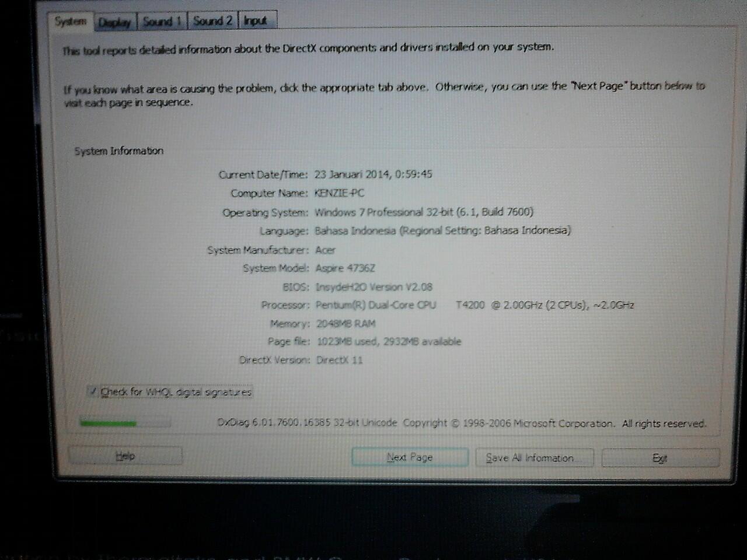Click the Pentium(R) Dual-Core CPU processor value
The image size is (747, 560).
[474, 305]
